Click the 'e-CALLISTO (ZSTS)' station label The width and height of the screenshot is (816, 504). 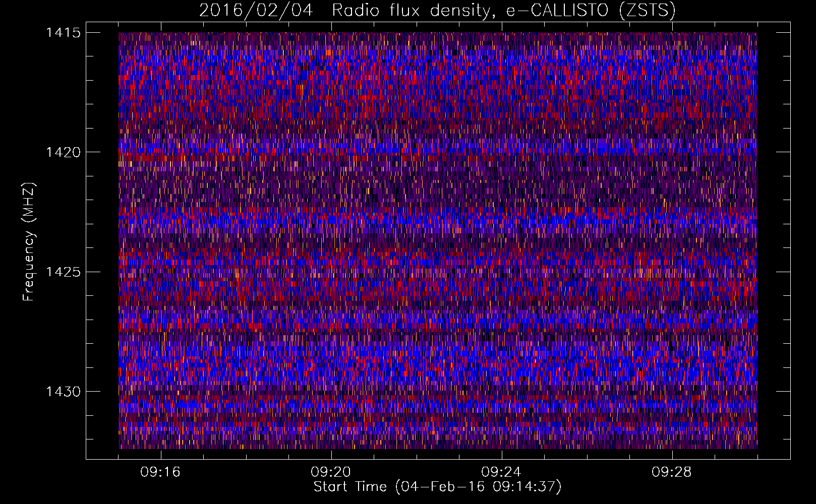591,10
